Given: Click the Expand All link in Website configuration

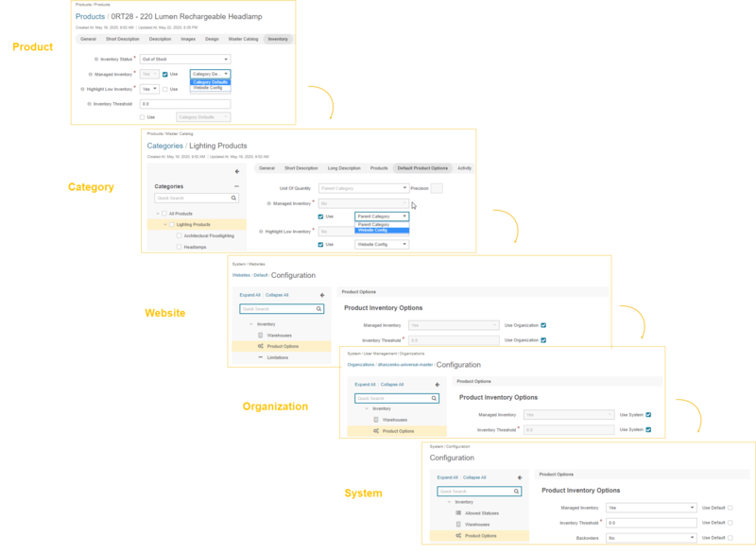Looking at the screenshot, I should point(249,295).
